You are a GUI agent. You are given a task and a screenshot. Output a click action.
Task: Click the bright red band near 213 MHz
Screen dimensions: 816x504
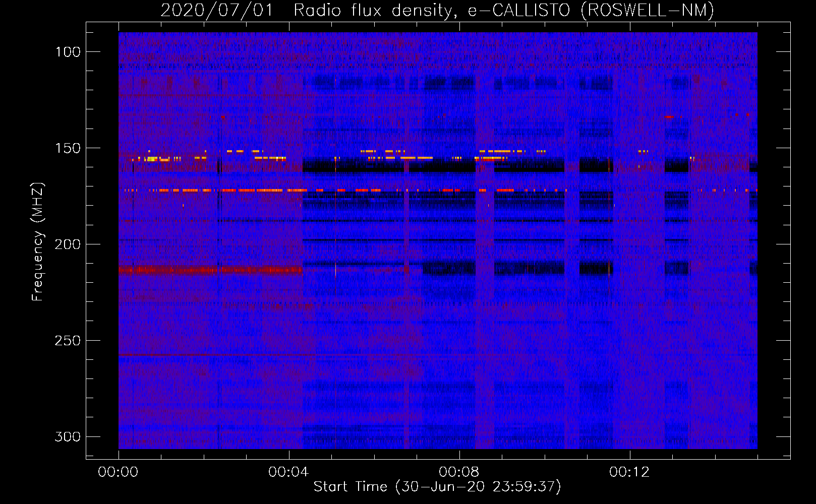click(210, 270)
